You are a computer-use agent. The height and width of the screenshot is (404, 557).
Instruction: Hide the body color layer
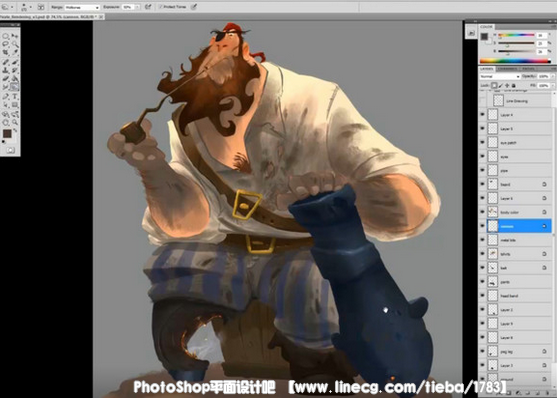[482, 212]
